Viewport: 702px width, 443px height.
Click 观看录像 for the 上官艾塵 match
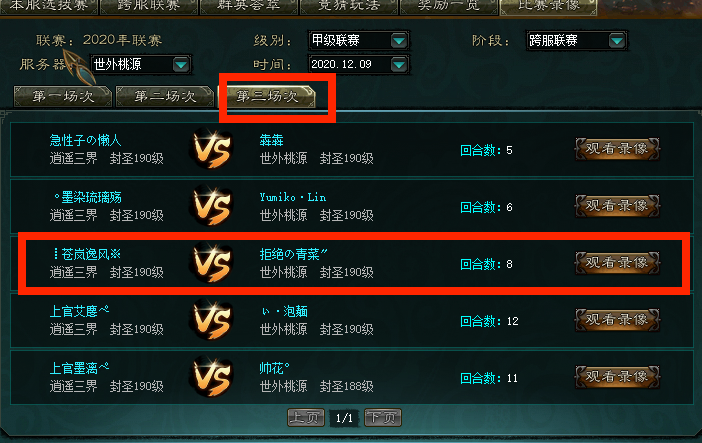(x=617, y=320)
